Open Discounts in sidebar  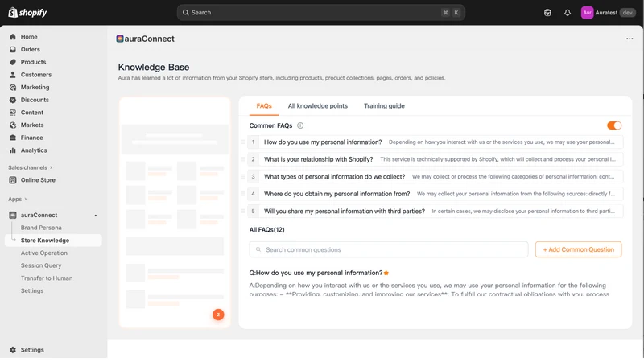35,100
